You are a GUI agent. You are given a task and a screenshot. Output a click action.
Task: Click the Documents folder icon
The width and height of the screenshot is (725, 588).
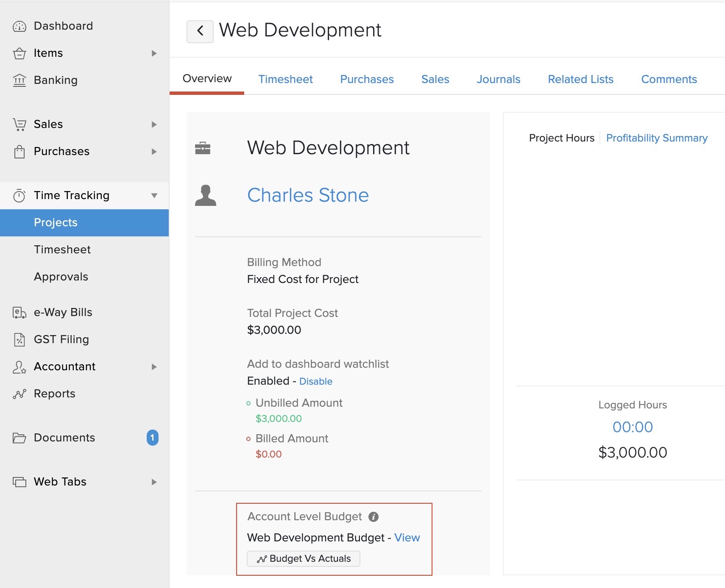point(20,438)
